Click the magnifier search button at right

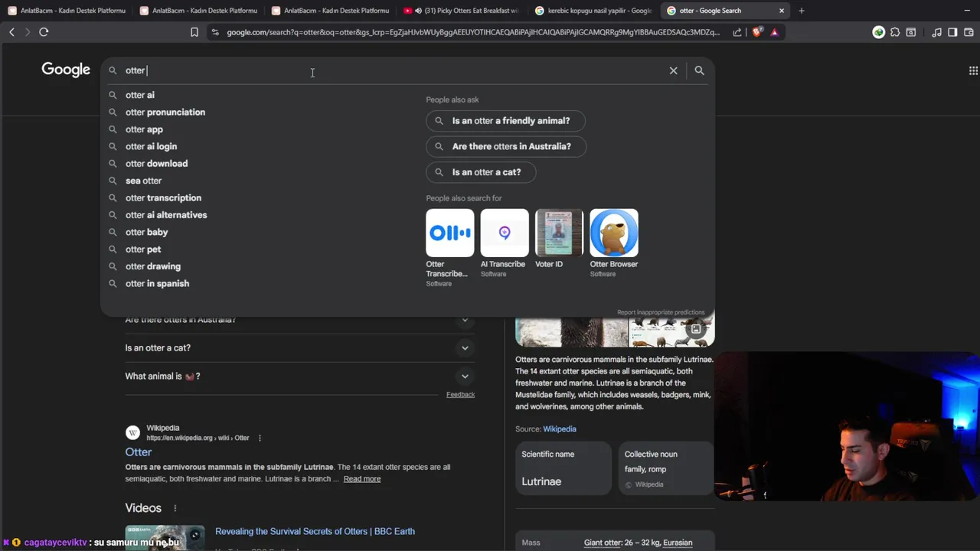click(699, 70)
